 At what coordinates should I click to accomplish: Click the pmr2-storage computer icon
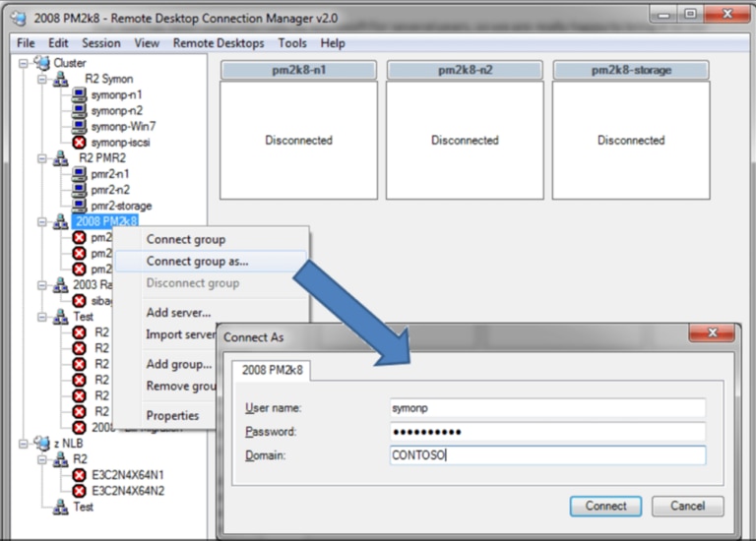(80, 207)
